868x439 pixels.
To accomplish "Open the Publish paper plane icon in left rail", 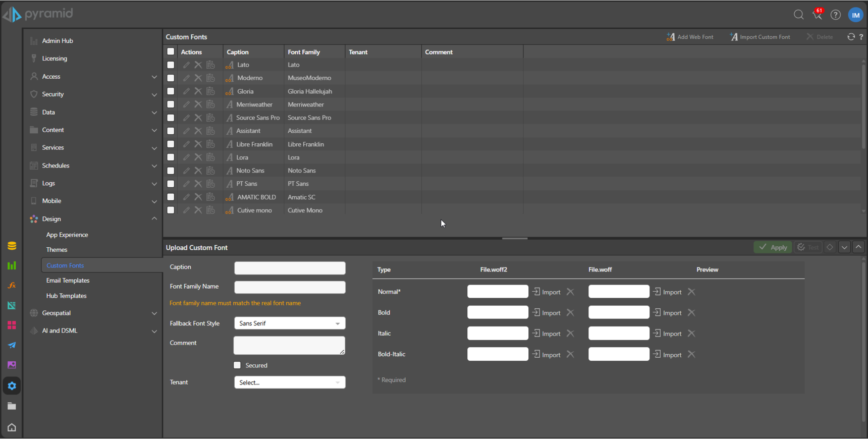I will point(12,345).
